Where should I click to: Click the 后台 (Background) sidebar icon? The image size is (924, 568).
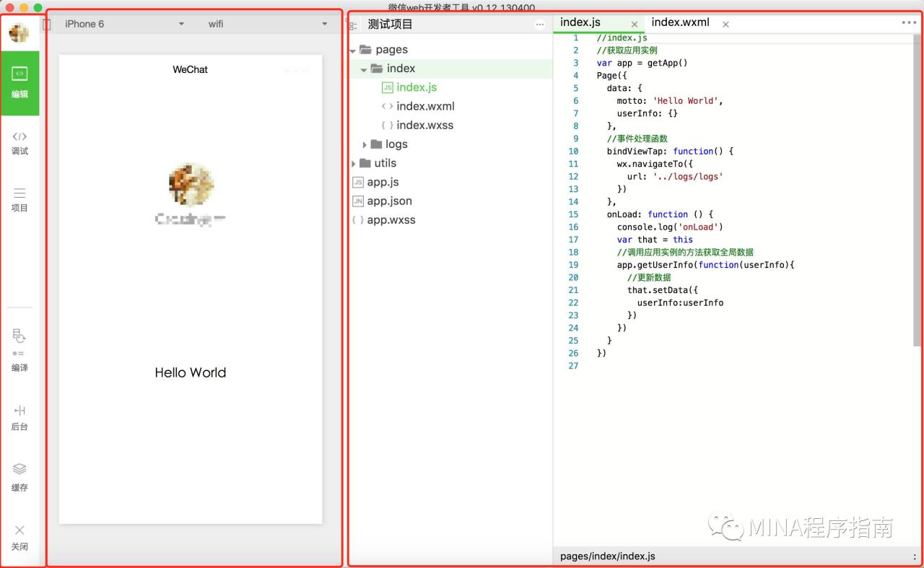(x=19, y=418)
